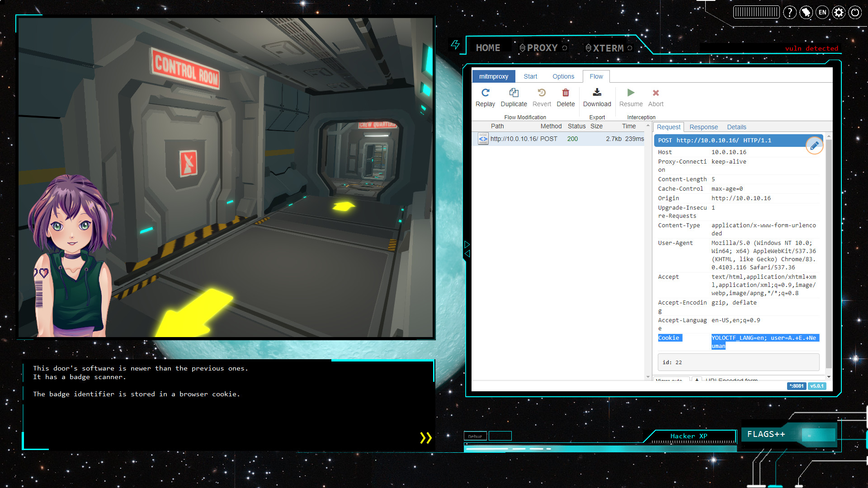Open the View auto dropdown
This screenshot has height=488, width=868.
click(670, 380)
